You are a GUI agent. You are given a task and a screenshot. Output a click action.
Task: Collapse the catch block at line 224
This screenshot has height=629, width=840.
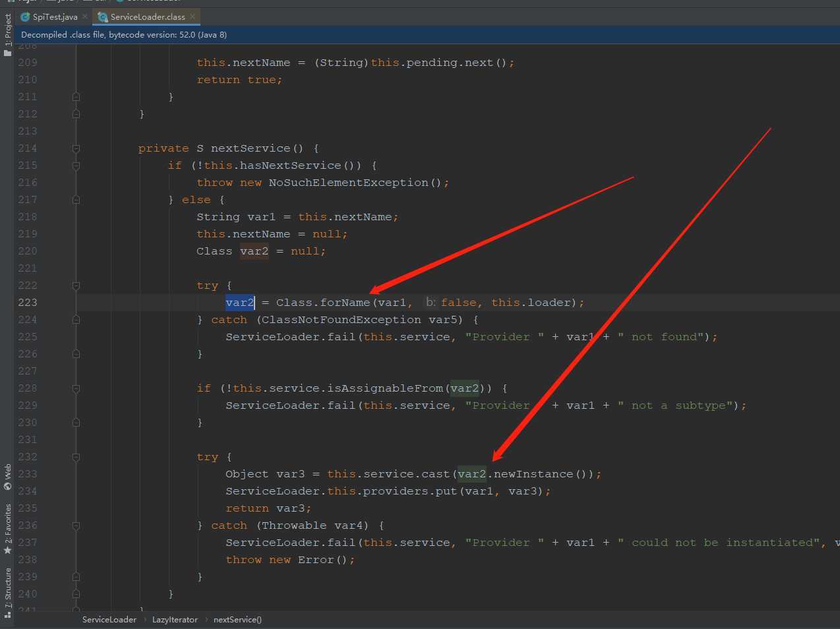coord(76,320)
